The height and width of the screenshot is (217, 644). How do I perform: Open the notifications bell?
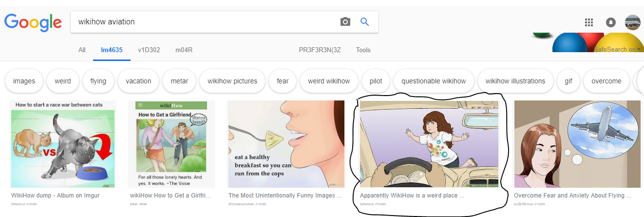(x=610, y=22)
